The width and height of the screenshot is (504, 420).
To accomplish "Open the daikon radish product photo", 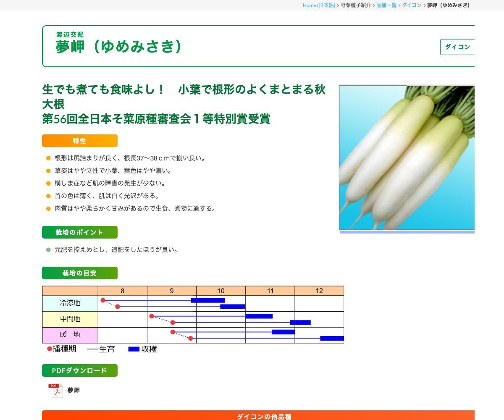I will [x=407, y=157].
